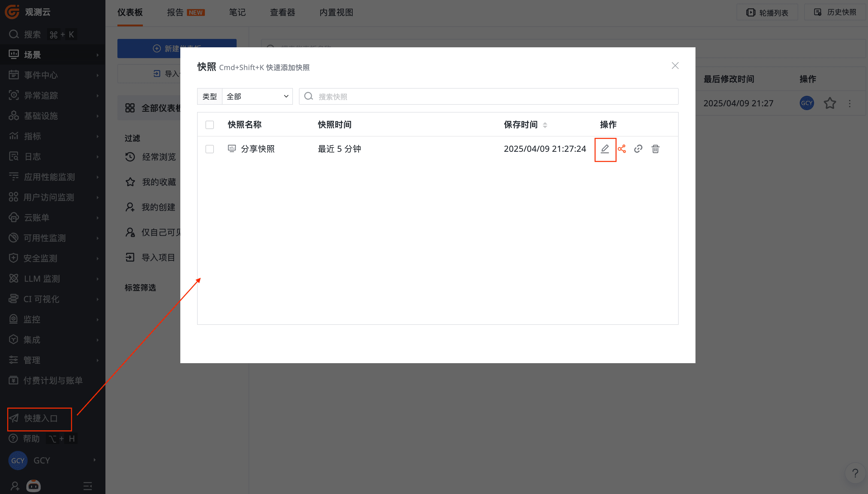
Task: Click the collapse sidebar icon at bottom
Action: point(87,486)
